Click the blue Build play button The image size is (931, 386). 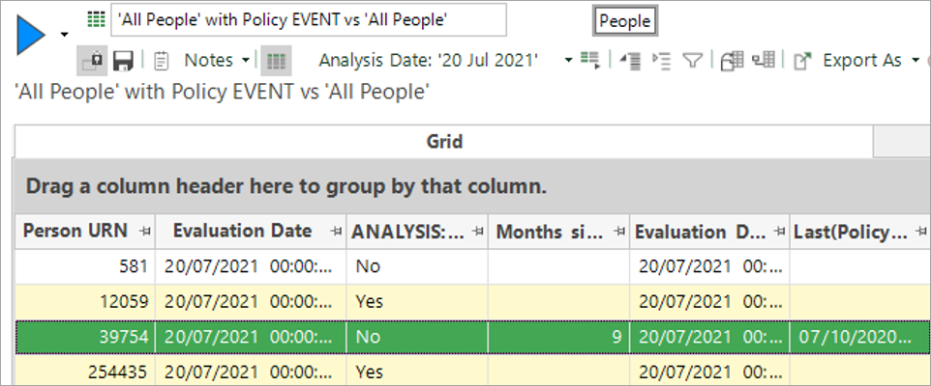(x=31, y=36)
